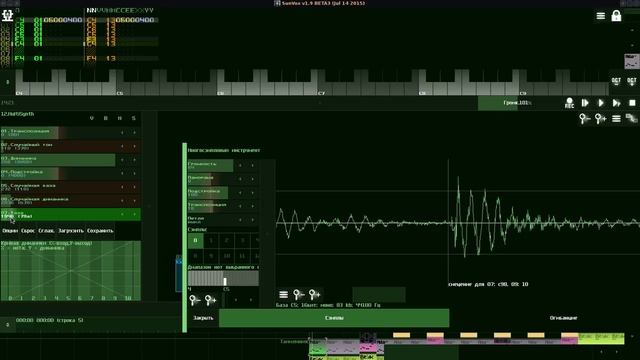This screenshot has height=360, width=640.
Task: Click the double-triangle play pattern button
Action: (616, 103)
